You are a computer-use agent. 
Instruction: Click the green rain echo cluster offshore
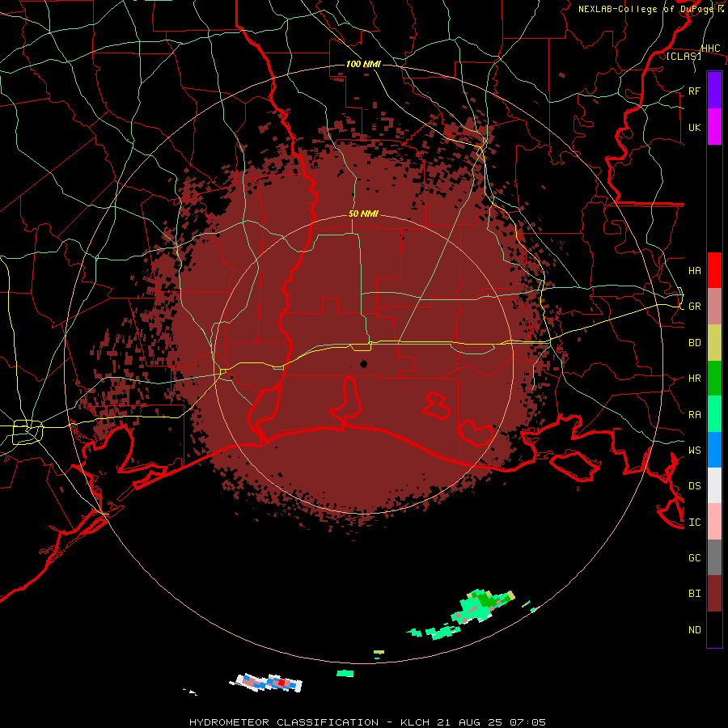(483, 606)
